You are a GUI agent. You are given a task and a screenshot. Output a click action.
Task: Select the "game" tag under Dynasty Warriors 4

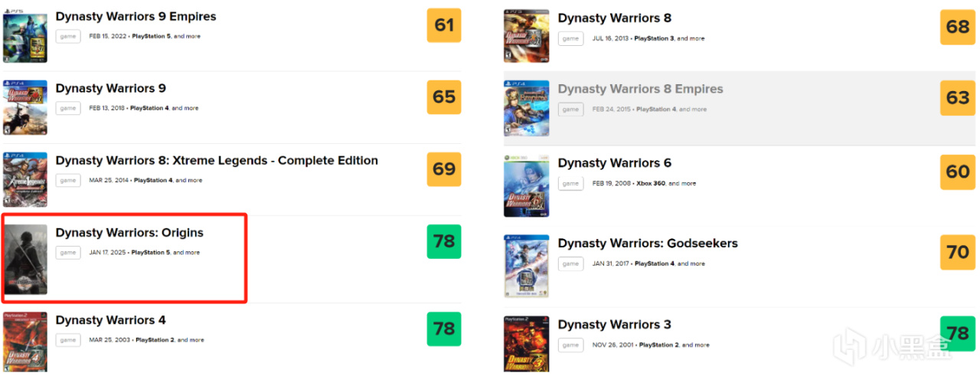pos(68,340)
